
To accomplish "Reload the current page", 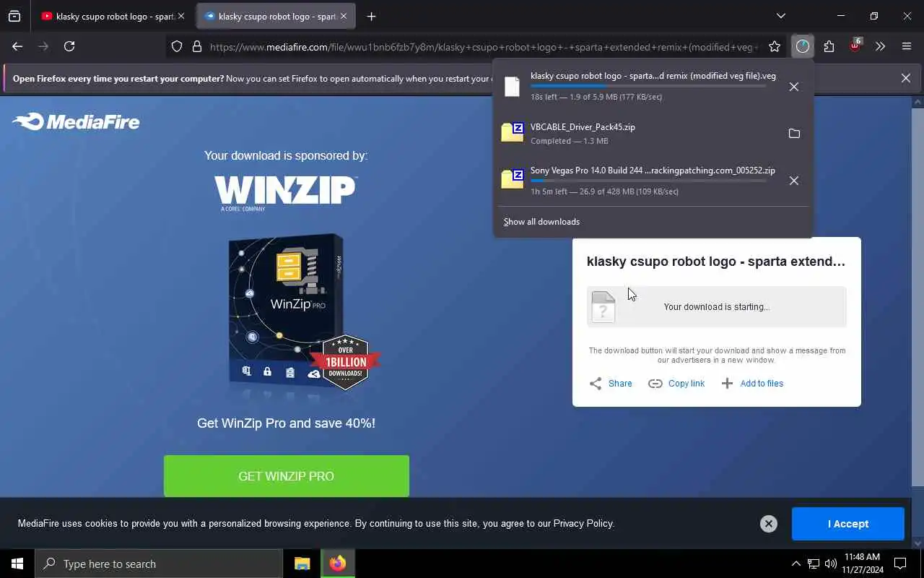I will click(69, 46).
